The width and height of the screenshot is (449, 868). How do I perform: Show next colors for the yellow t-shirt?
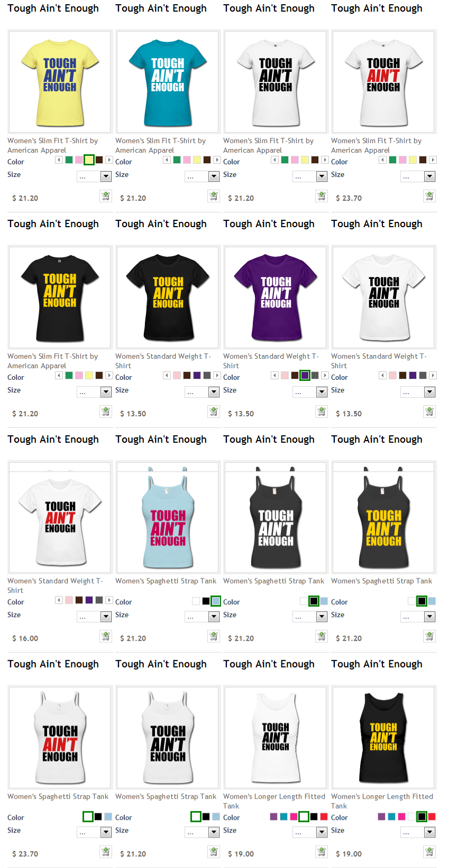tap(109, 160)
